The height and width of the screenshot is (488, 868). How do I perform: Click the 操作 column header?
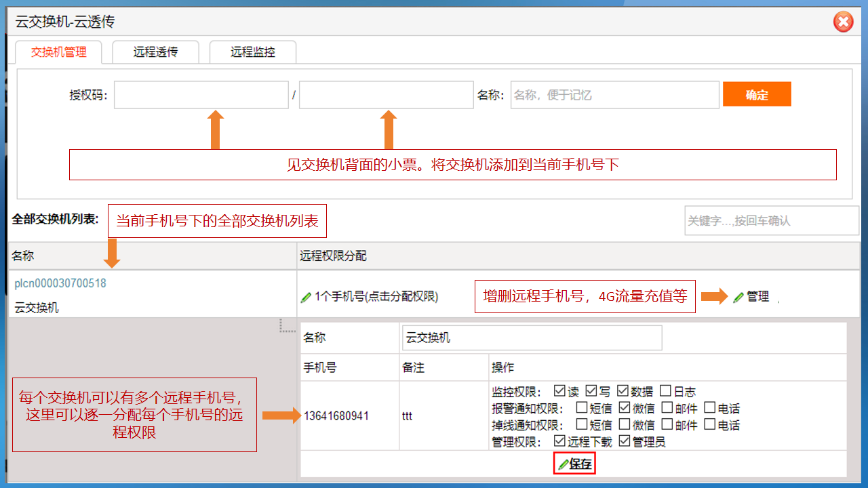pos(502,367)
